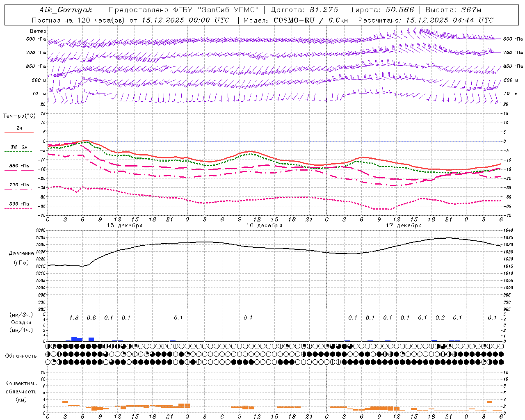Click the '17 декабря' date label
Screen dimensions: 525x420
(404, 226)
